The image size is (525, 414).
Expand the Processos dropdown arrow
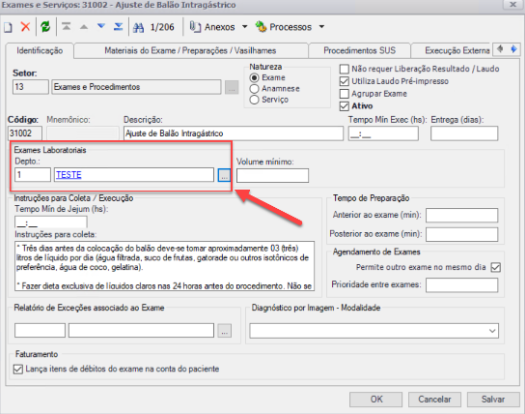click(321, 26)
